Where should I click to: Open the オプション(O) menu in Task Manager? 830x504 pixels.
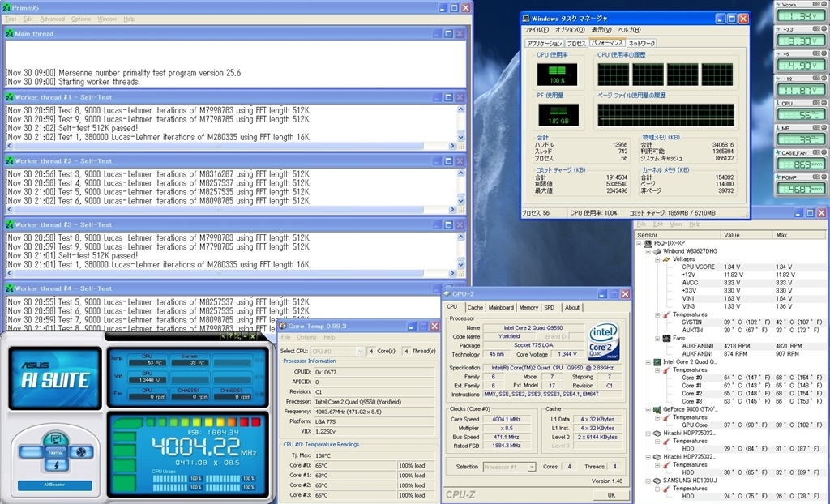click(x=570, y=30)
